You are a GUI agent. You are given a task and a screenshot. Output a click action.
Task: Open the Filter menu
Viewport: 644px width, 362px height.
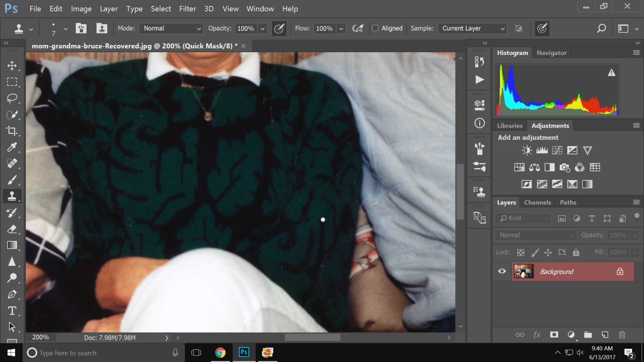187,9
